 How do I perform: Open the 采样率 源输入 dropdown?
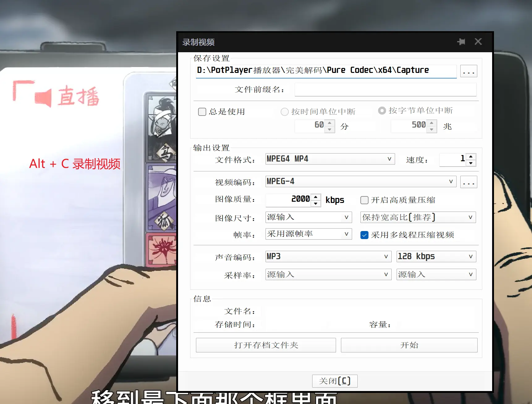click(329, 274)
